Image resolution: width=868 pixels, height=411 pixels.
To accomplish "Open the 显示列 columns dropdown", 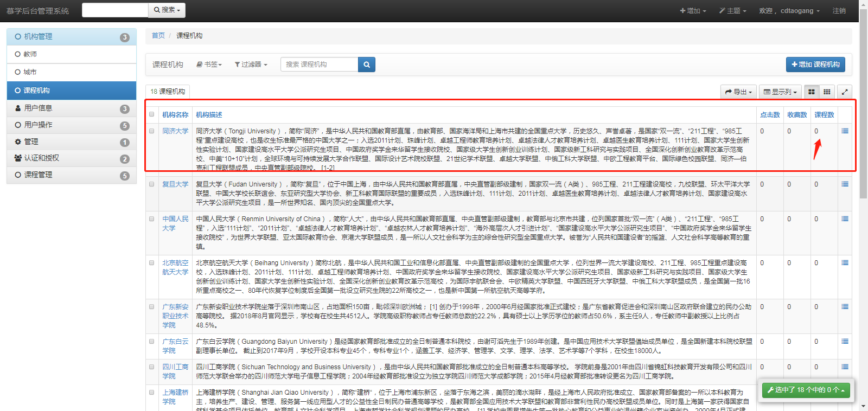I will 780,92.
